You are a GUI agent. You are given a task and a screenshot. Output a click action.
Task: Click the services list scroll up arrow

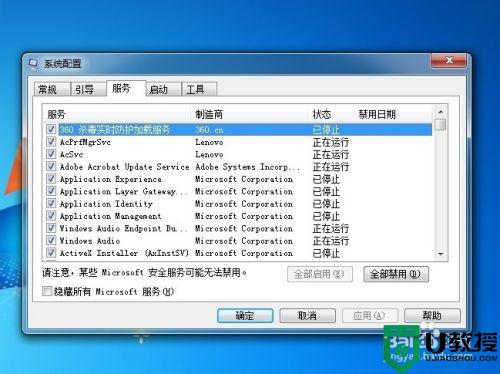[441, 112]
